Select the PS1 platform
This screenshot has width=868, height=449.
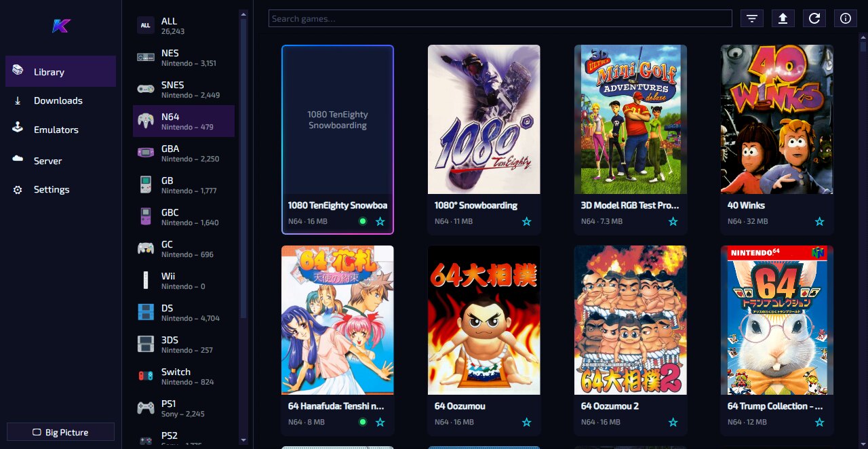184,408
